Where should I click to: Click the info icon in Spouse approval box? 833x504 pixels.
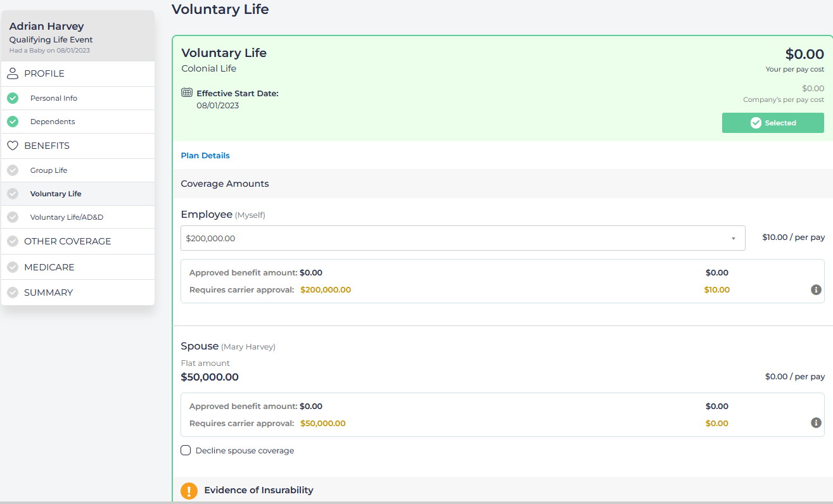(x=816, y=422)
